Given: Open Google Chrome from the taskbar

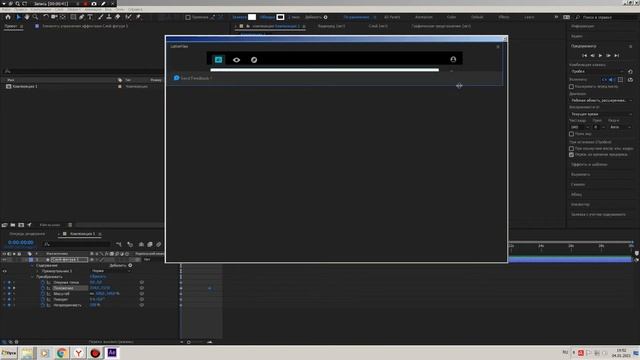Looking at the screenshot, I should coord(61,353).
